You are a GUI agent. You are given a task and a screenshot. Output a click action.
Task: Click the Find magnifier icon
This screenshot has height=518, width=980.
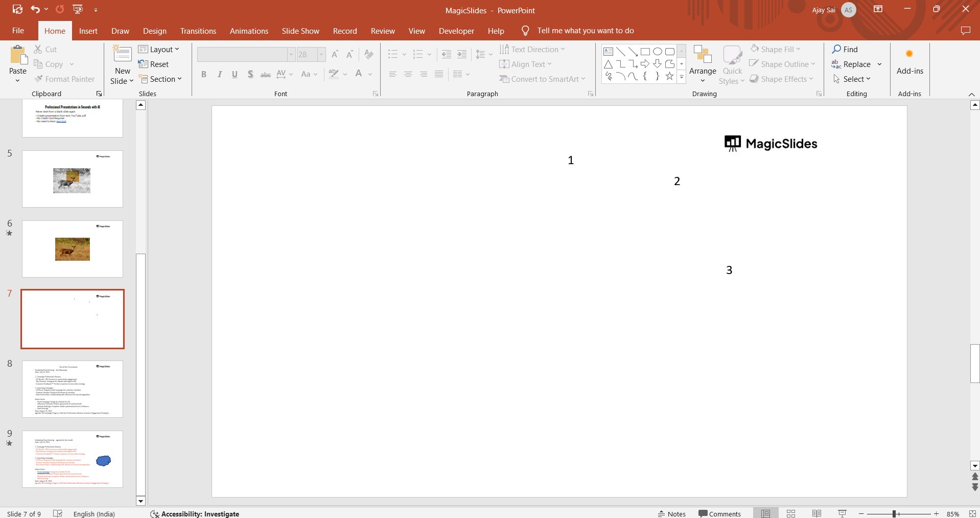pos(836,49)
